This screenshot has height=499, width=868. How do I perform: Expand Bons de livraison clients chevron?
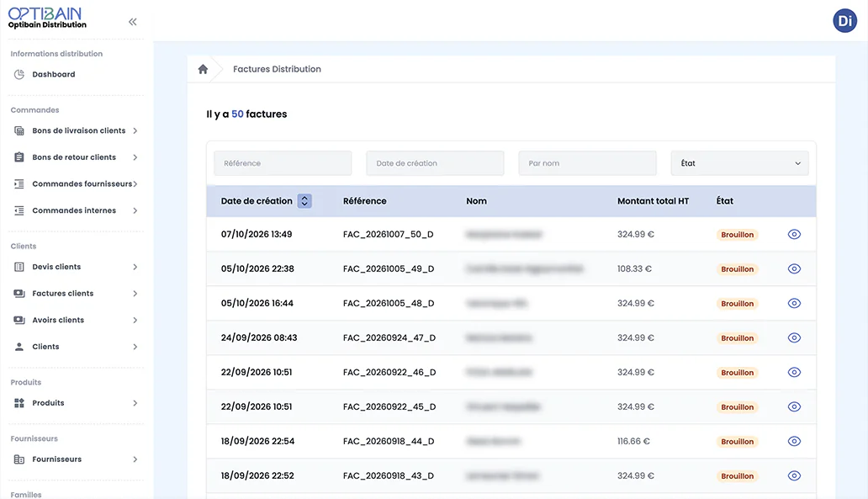[135, 130]
